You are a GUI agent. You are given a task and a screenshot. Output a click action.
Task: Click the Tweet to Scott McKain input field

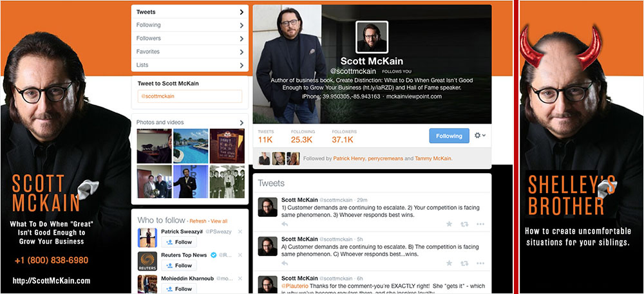coord(190,96)
